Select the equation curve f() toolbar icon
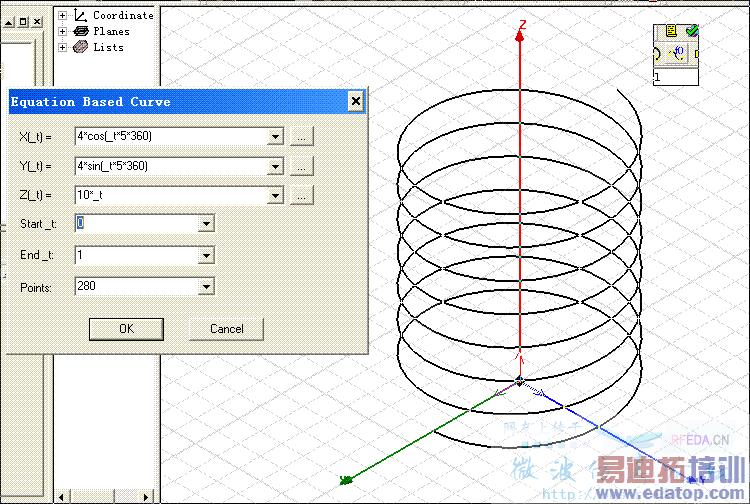 coord(677,53)
